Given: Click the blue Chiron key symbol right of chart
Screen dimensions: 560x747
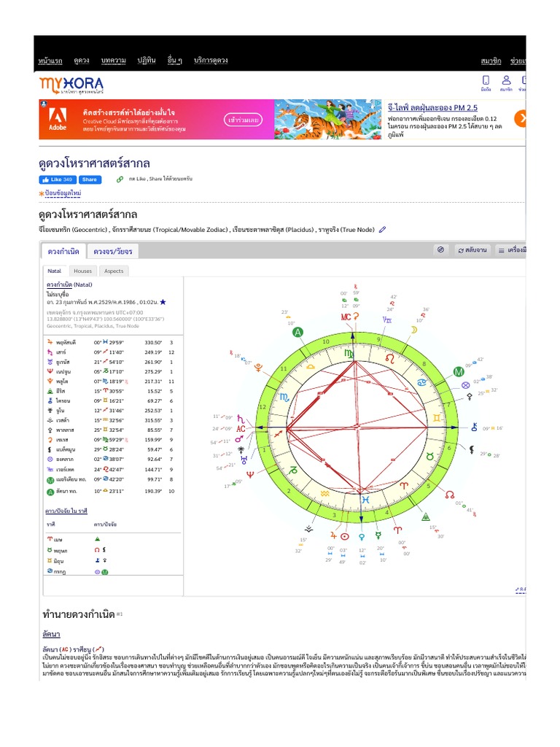Looking at the screenshot, I should pyautogui.click(x=474, y=427).
